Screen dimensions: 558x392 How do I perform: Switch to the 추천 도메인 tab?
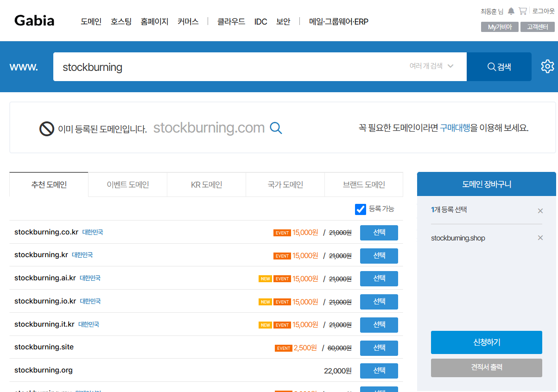(49, 184)
